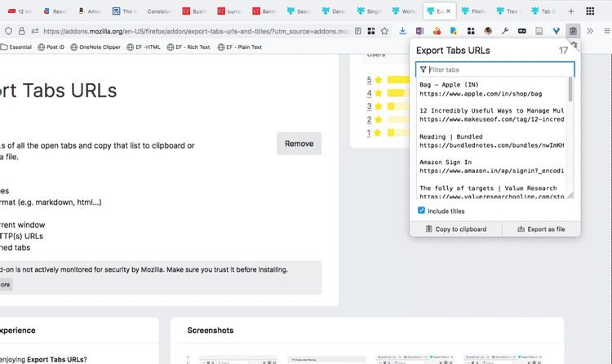Image resolution: width=612 pixels, height=364 pixels.
Task: Click the Downloads arrow icon
Action: (x=402, y=31)
